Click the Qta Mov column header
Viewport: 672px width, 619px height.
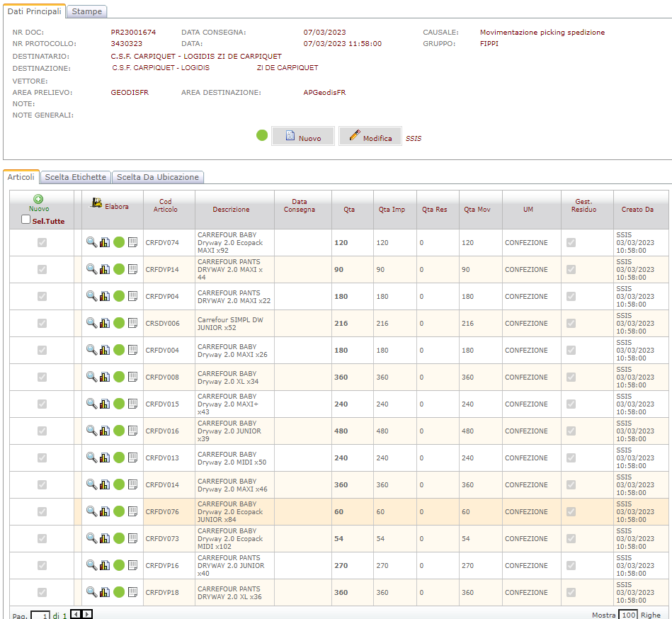[x=477, y=209]
